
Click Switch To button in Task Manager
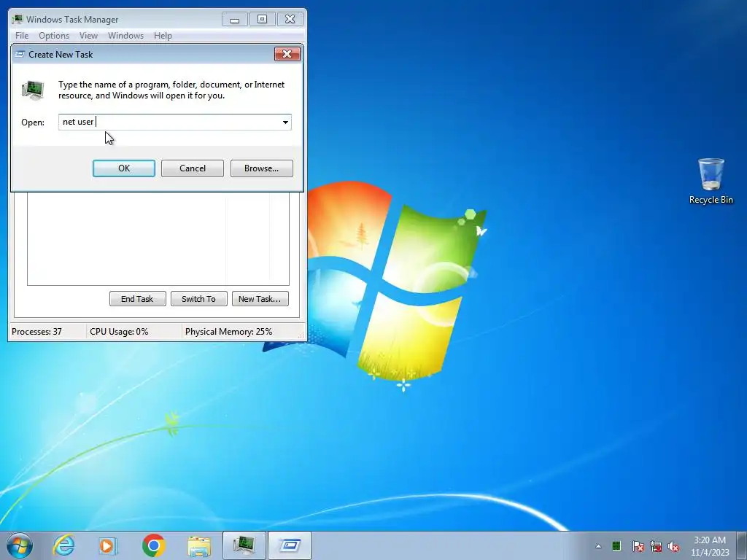click(198, 298)
